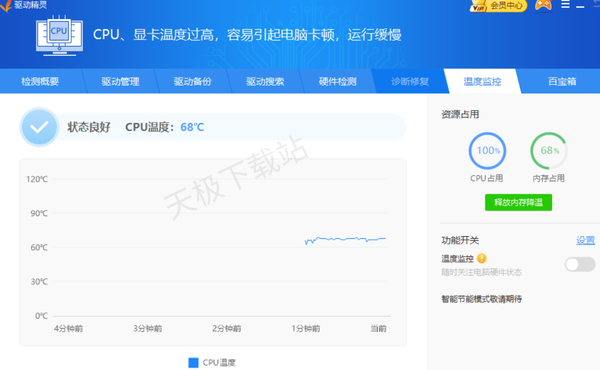Toggle the 温度监控 switch on
Viewport: 600px width, 370px height.
[x=580, y=264]
